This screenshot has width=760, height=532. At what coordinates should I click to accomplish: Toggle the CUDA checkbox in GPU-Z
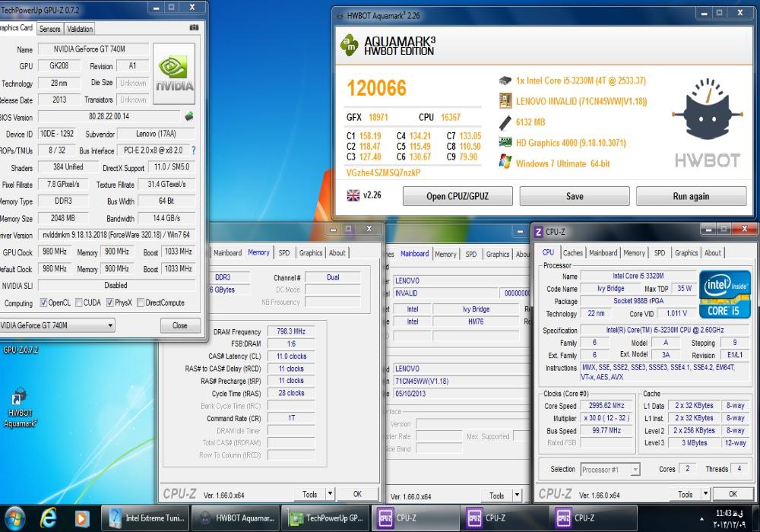(78, 302)
